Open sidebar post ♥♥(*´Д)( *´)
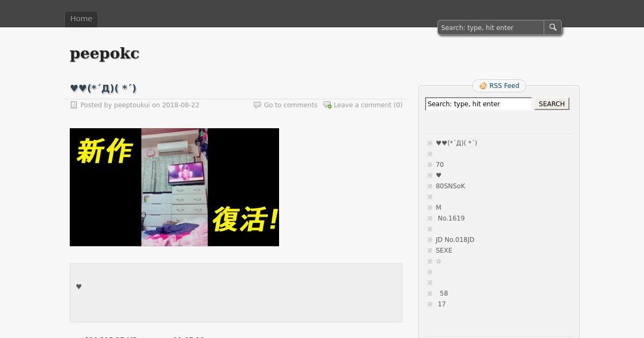The height and width of the screenshot is (338, 644). click(456, 143)
